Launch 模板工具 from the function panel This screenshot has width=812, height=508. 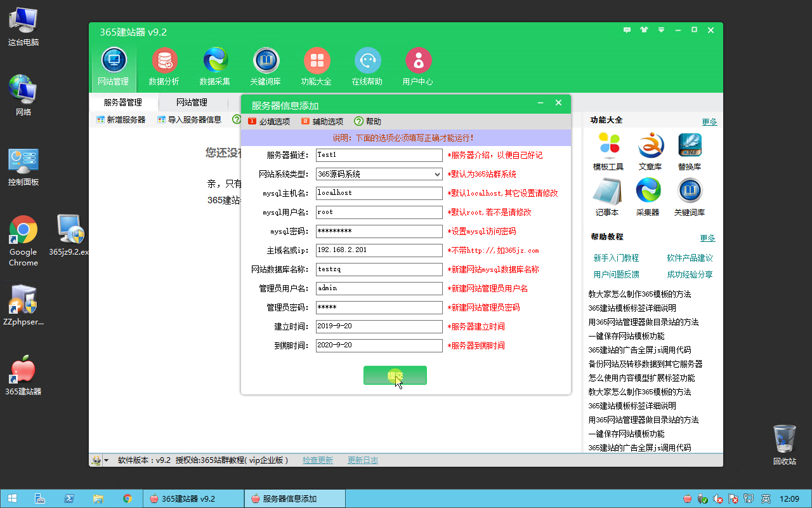[608, 151]
